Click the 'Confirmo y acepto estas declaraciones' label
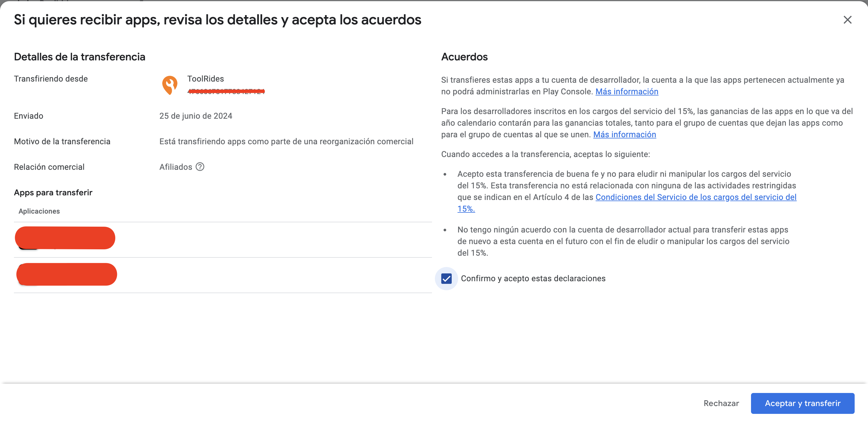This screenshot has width=868, height=422. pyautogui.click(x=533, y=279)
